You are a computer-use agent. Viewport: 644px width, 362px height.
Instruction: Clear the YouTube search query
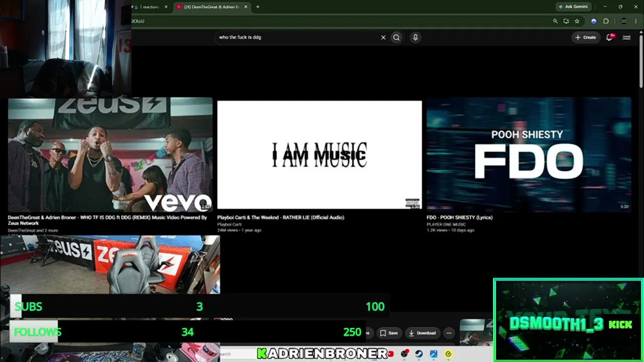pyautogui.click(x=383, y=37)
